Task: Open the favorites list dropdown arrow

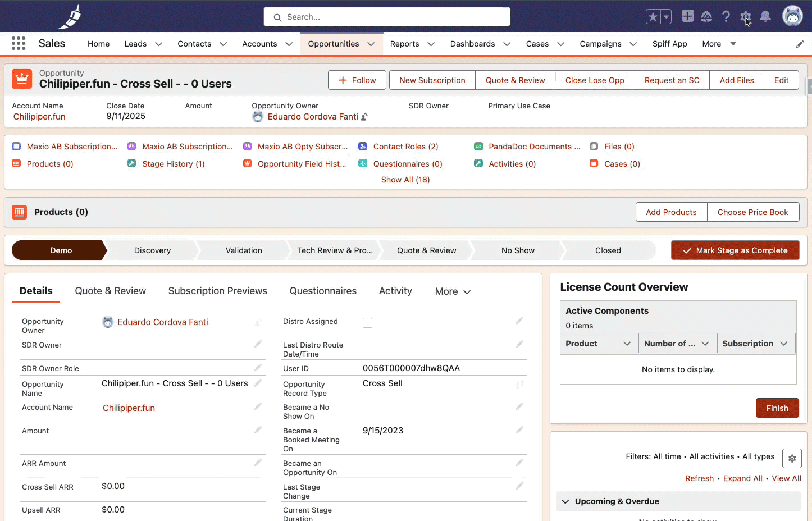Action: tap(666, 17)
